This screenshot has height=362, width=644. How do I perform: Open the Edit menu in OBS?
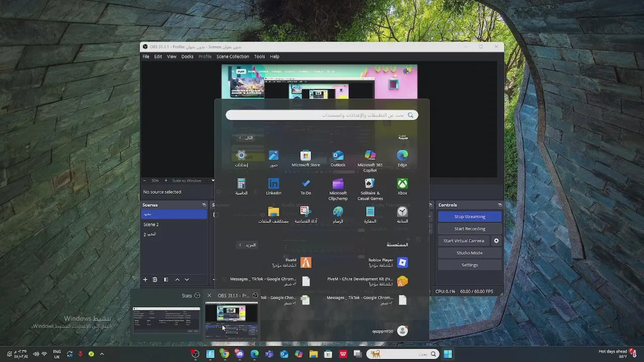pyautogui.click(x=158, y=56)
